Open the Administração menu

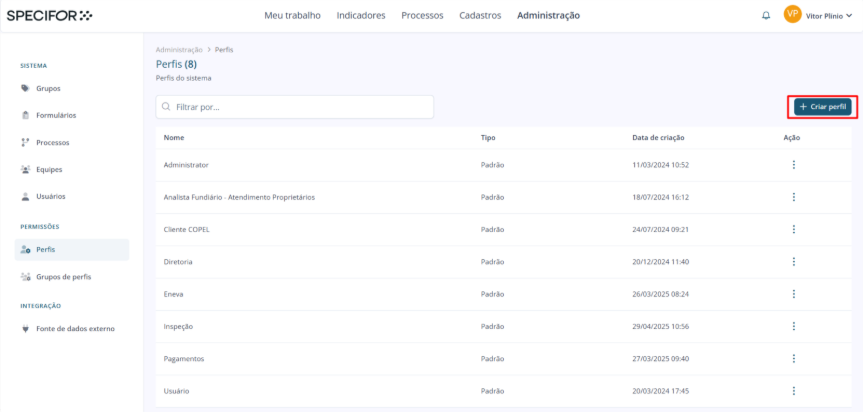(x=548, y=15)
